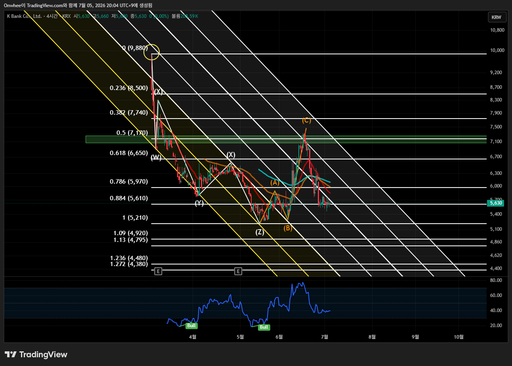Select the orange (A) wave label
512x366 pixels.
coord(275,183)
